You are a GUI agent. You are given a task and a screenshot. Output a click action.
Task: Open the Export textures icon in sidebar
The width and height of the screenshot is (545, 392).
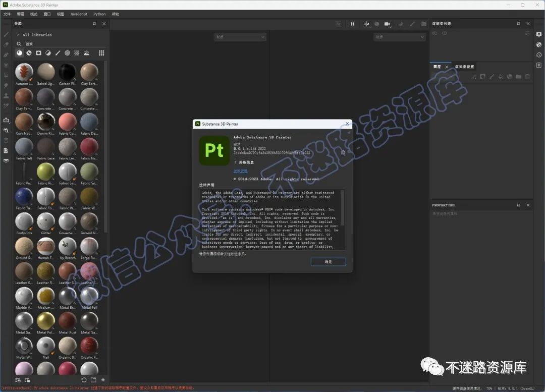point(6,120)
